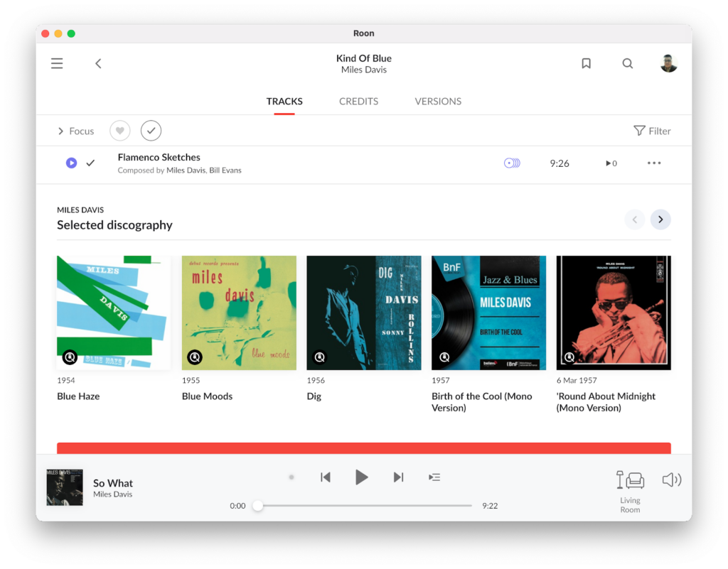Toggle the heart favorites filter
Viewport: 728px width, 569px height.
pos(119,131)
